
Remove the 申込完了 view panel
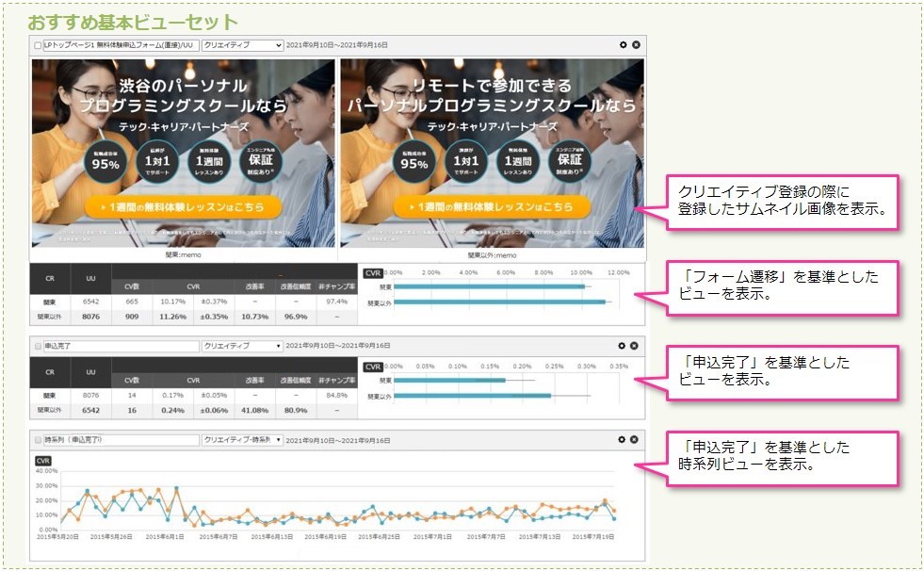(634, 346)
